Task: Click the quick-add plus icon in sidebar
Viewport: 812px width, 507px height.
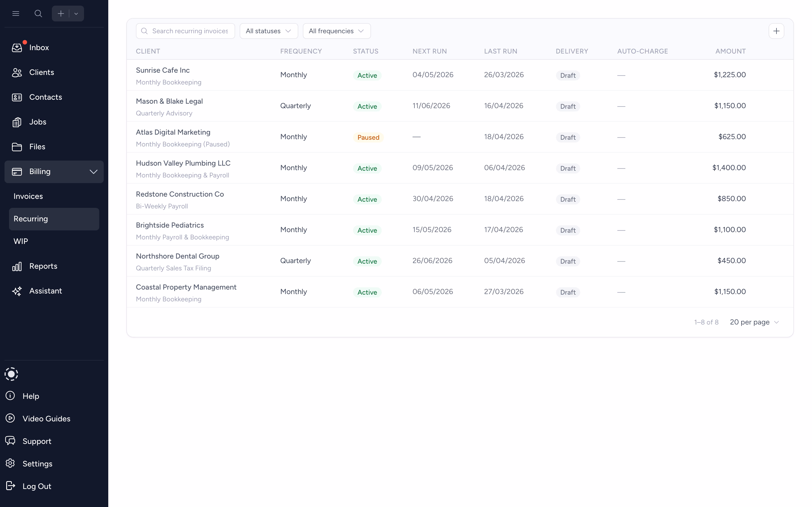Action: (x=61, y=14)
